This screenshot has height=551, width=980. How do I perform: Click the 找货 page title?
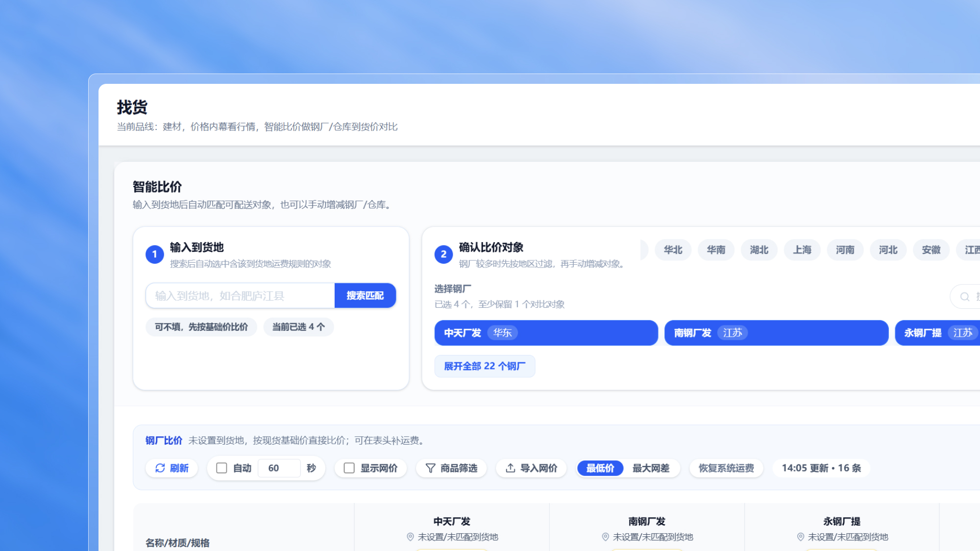[132, 107]
